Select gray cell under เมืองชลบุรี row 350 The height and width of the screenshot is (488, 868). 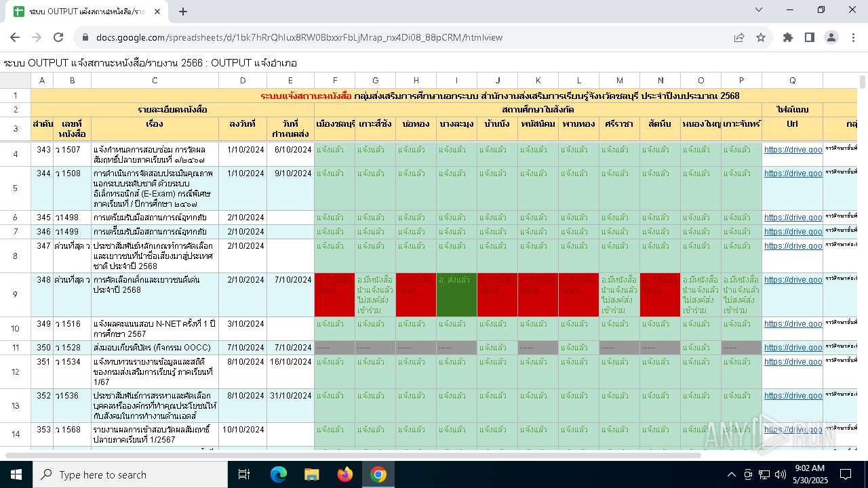click(x=334, y=348)
